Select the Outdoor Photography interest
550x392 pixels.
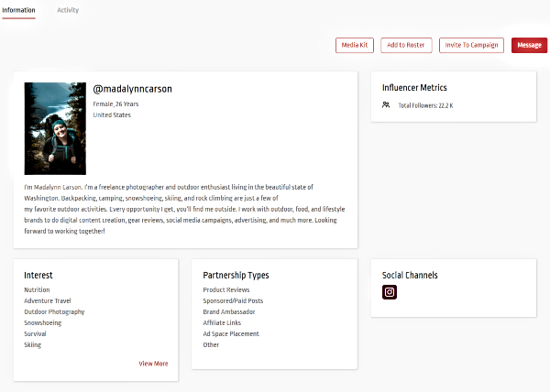[x=54, y=311]
